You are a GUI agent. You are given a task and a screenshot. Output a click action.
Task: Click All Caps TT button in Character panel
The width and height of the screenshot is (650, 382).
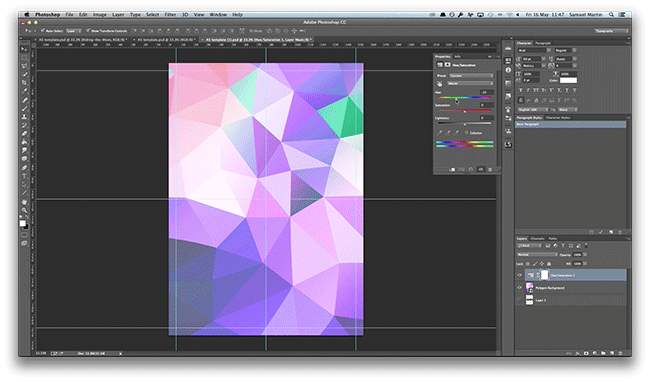536,90
